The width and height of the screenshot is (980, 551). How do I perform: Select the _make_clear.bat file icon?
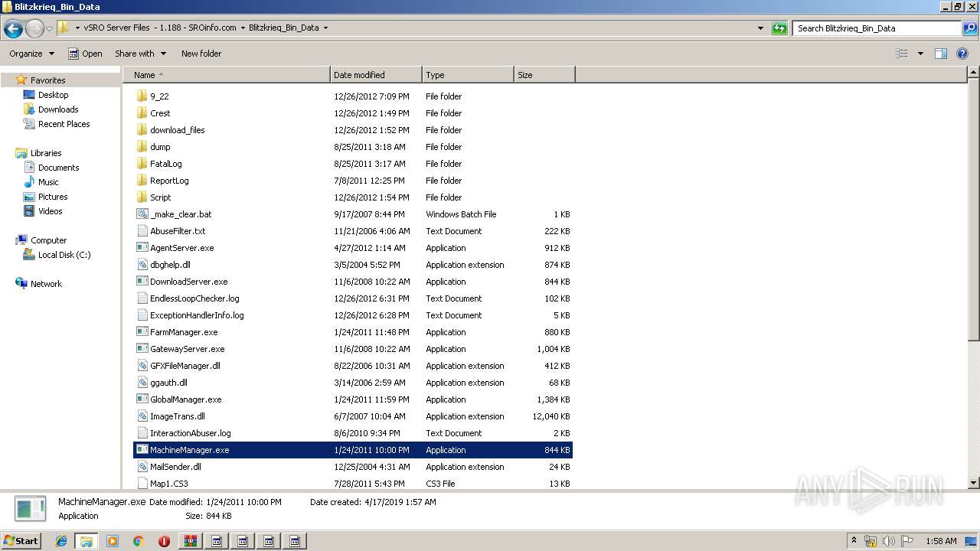[142, 214]
